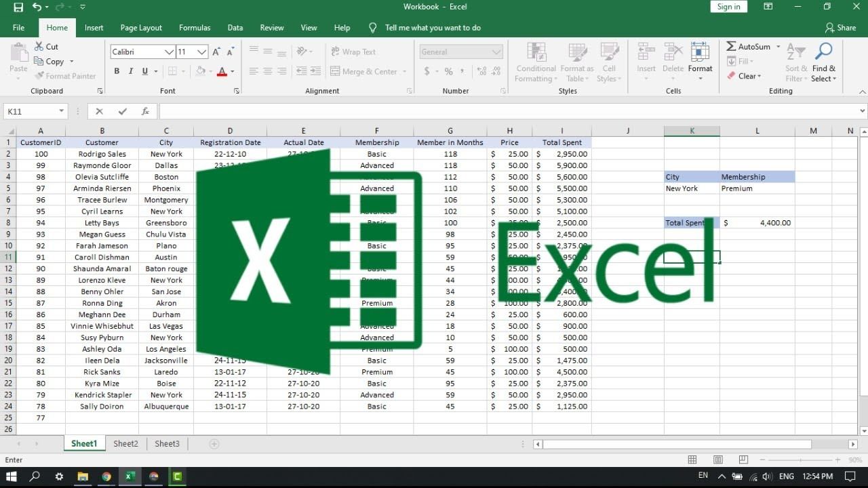Click the Share button
The image size is (868, 488).
(x=840, y=28)
